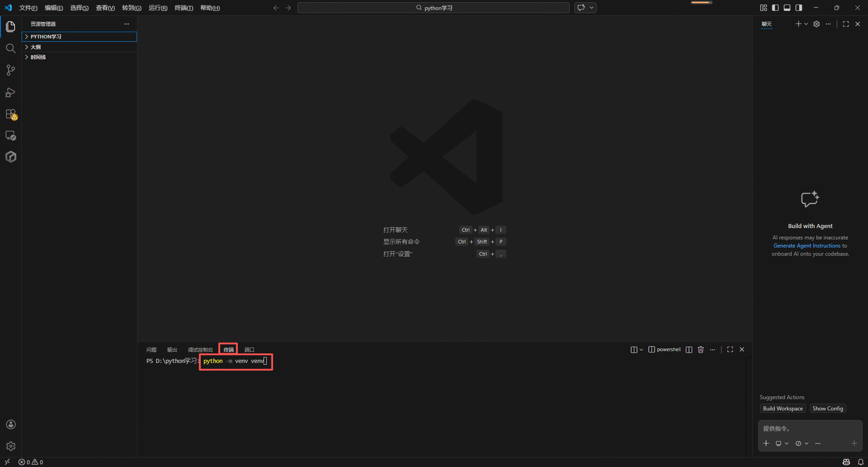This screenshot has height=467, width=868.
Task: Open the Copilot status icon in status bar
Action: coord(846,462)
